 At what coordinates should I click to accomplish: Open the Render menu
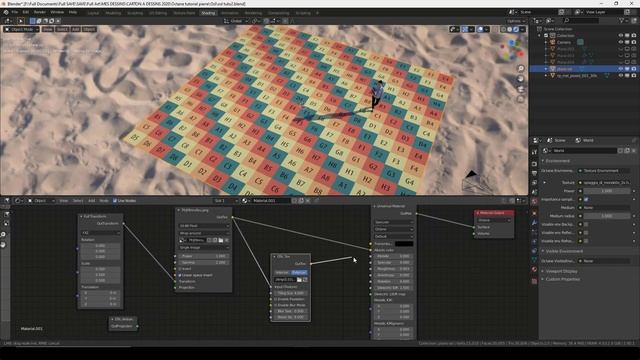[40, 12]
